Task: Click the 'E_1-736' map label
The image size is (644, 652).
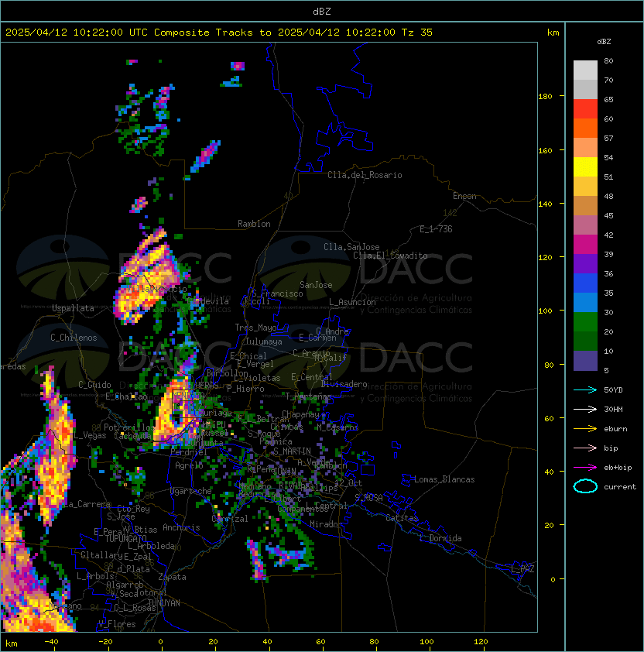Action: pyautogui.click(x=436, y=228)
